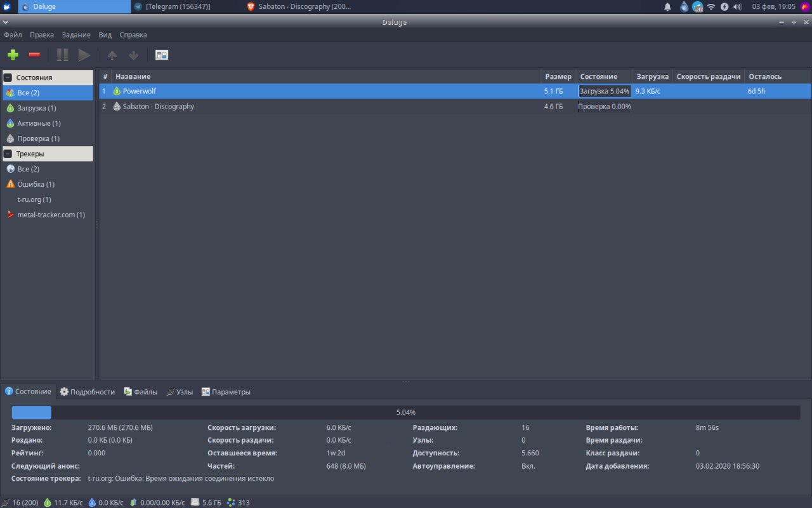Select the Sabaton - Discography torrent row

(x=455, y=107)
